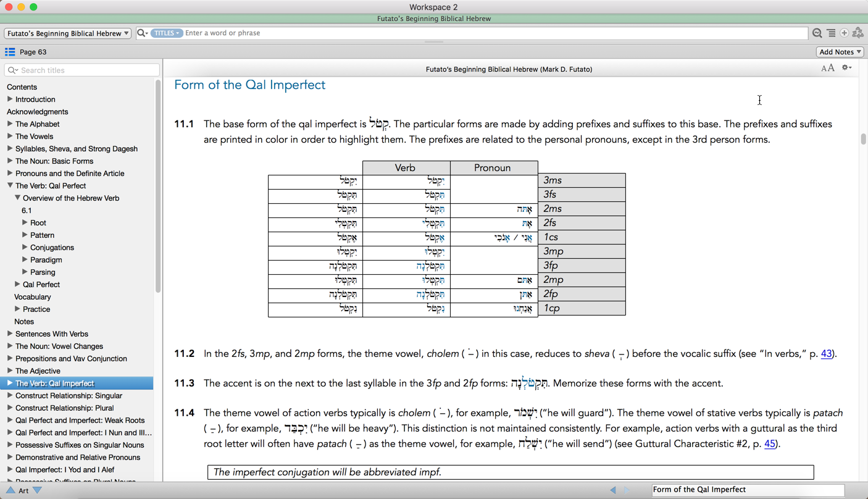The width and height of the screenshot is (868, 499).
Task: Open the table of contents list icon
Action: pos(10,52)
